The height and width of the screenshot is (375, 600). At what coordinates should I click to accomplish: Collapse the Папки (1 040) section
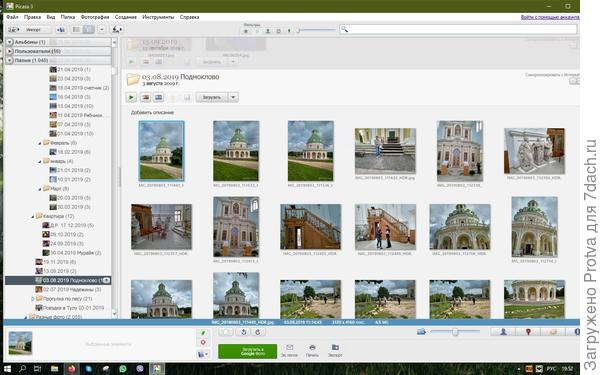pos(10,60)
